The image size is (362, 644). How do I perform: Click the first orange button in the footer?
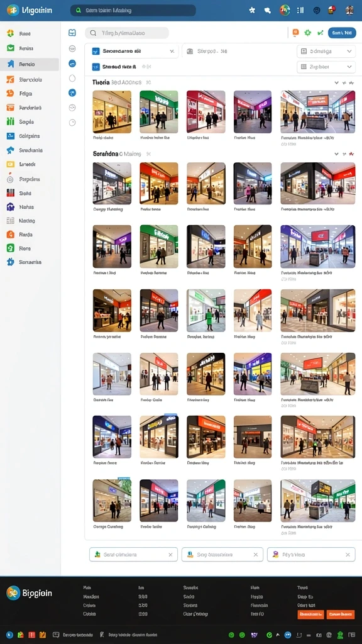310,614
